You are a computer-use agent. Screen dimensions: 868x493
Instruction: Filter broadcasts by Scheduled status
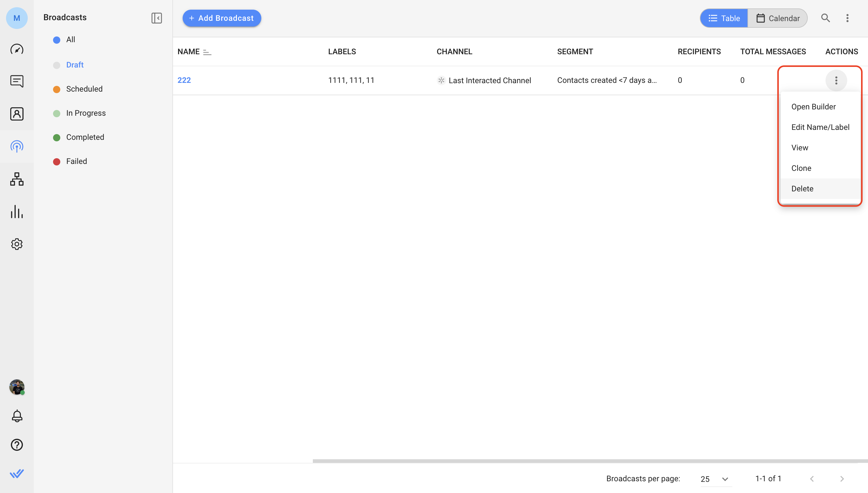tap(84, 89)
